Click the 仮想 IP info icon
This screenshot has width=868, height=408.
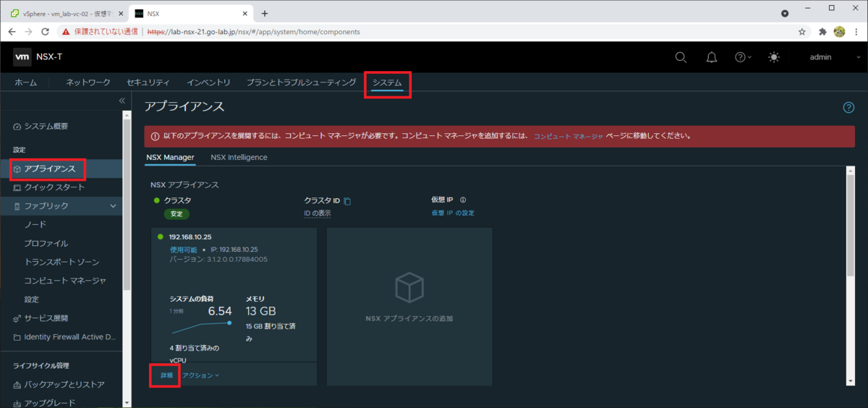463,200
